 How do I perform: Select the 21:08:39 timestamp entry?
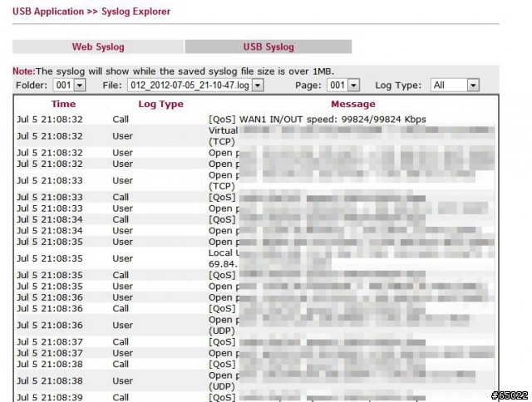pyautogui.click(x=50, y=397)
